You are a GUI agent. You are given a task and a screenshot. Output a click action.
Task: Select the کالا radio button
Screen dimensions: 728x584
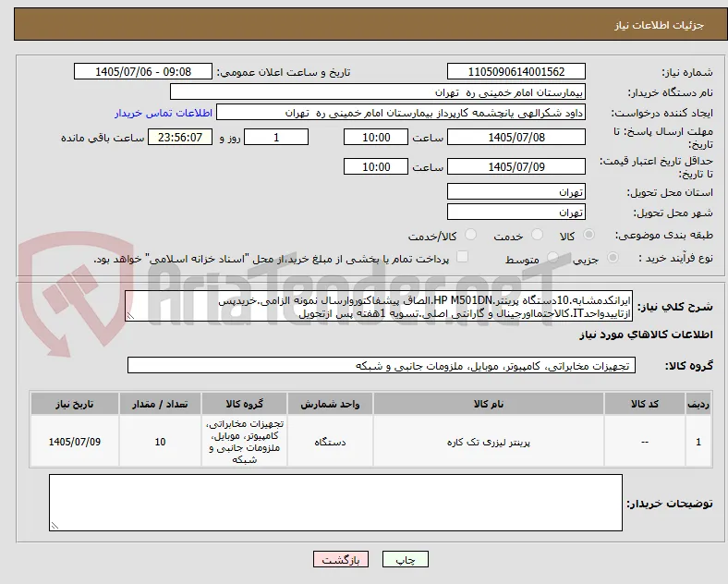pos(588,235)
